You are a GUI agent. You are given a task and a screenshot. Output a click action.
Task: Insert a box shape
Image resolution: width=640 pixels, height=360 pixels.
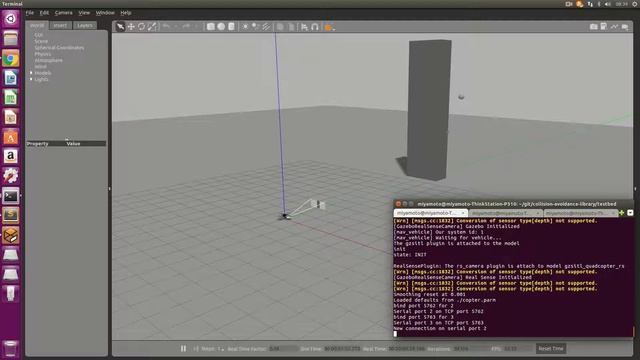pos(211,27)
